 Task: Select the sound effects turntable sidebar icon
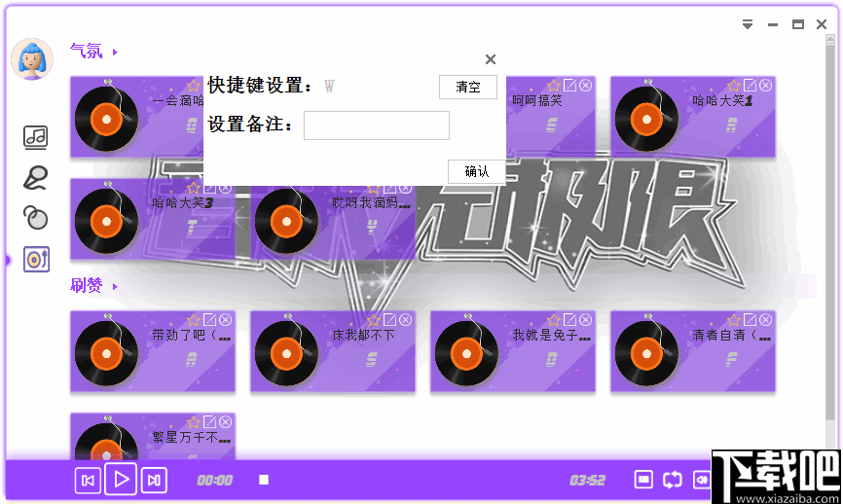(x=37, y=260)
